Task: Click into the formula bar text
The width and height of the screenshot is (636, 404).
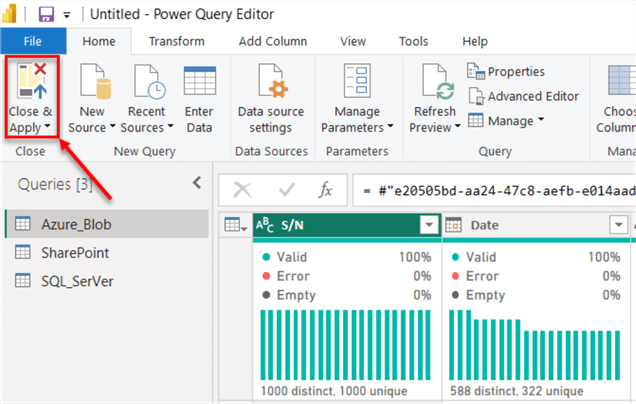Action: tap(495, 190)
